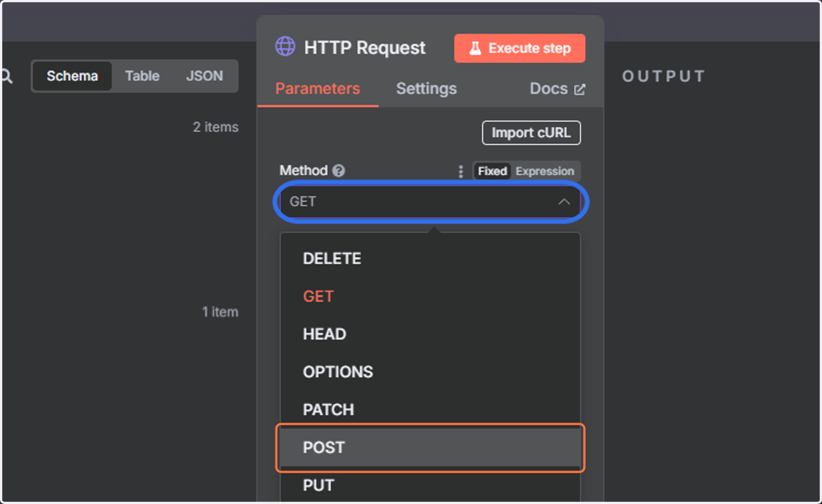Switch to the Parameters tab
The width and height of the screenshot is (822, 504).
pos(318,89)
